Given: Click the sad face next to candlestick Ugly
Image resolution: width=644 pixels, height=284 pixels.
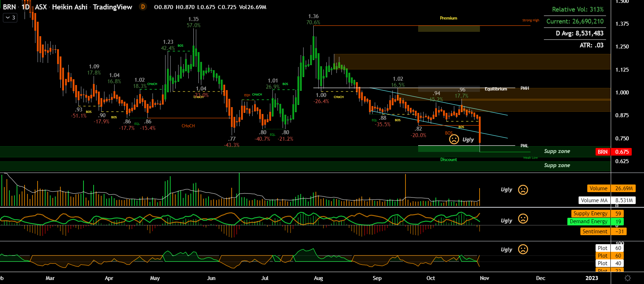Looking at the screenshot, I should coord(454,139).
